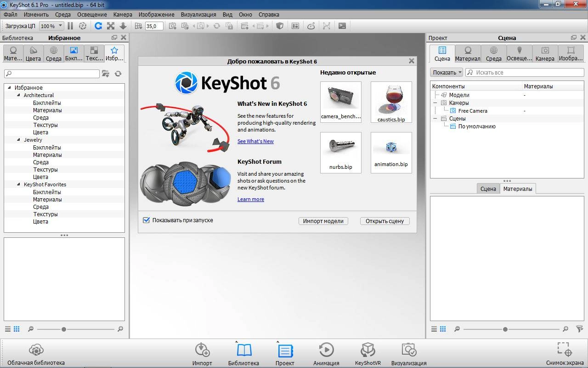This screenshot has width=588, height=368.
Task: Open the scripting console icon
Action: [x=342, y=26]
